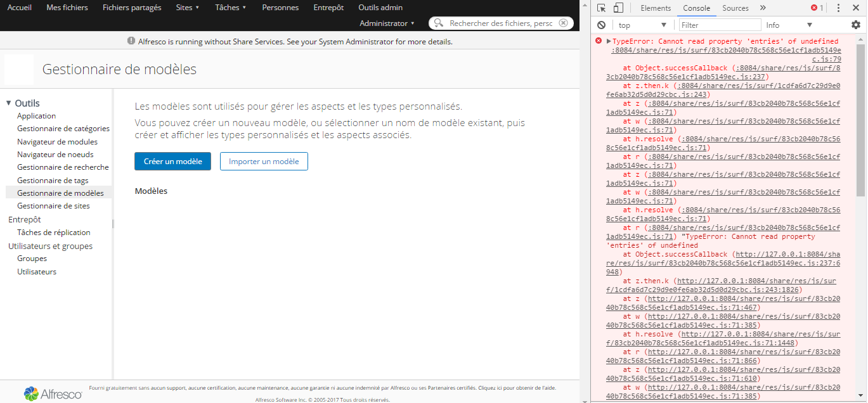Open console settings gear
Screen dimensions: 868x403
856,25
